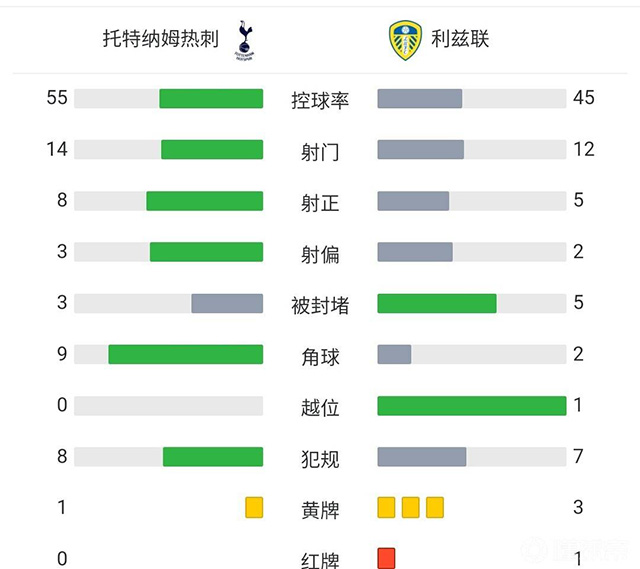
Task: Click Tottenham's green possession bar
Action: pyautogui.click(x=211, y=98)
